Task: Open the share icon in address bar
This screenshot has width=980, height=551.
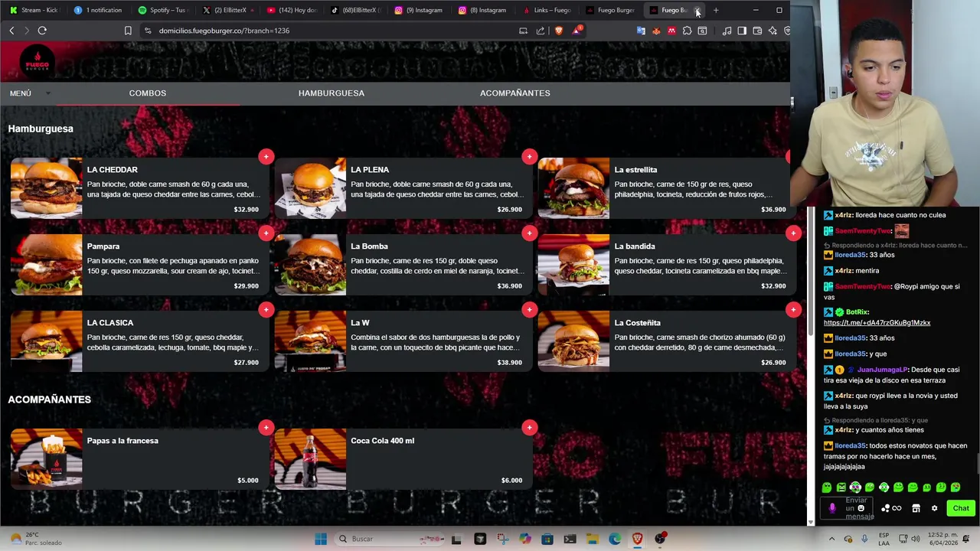Action: (x=541, y=31)
